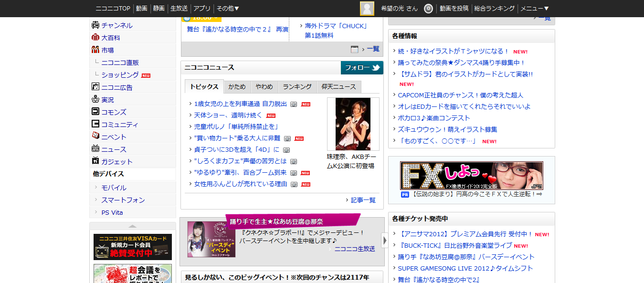Click camera icon beside 買い物カート headline

click(287, 138)
